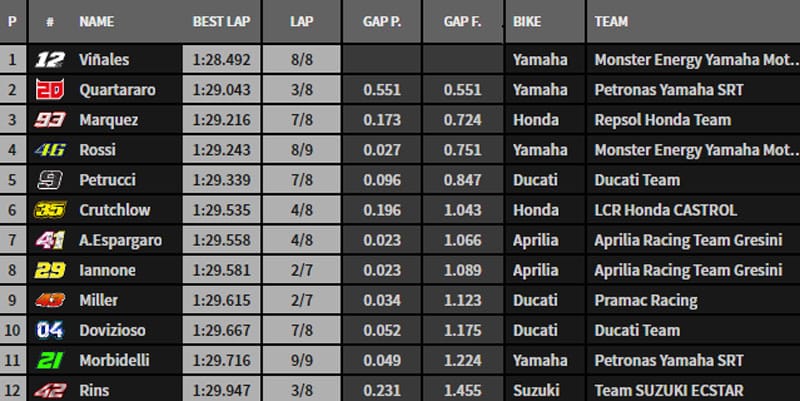This screenshot has width=800, height=401.
Task: Select Viñales' best lap time 1:28.492
Action: [220, 60]
